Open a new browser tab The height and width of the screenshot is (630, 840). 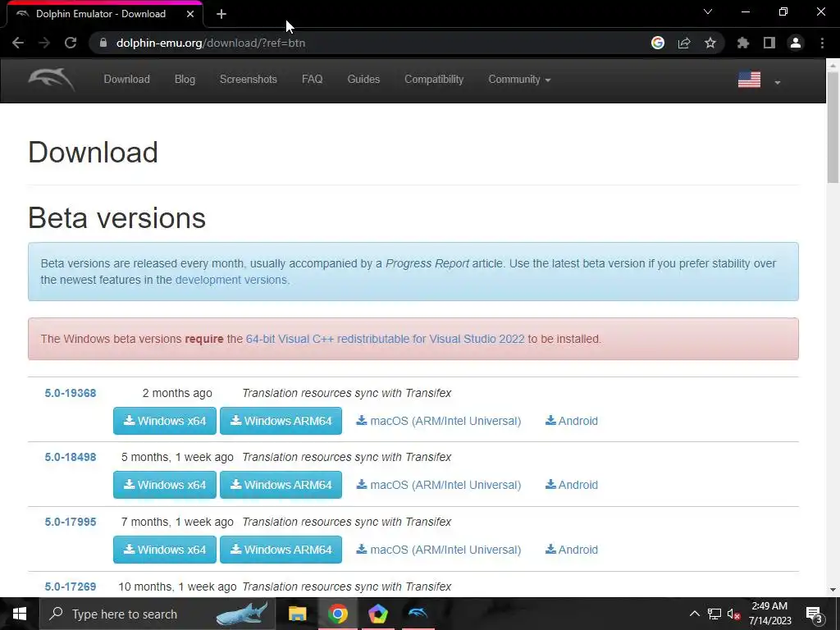coord(221,15)
